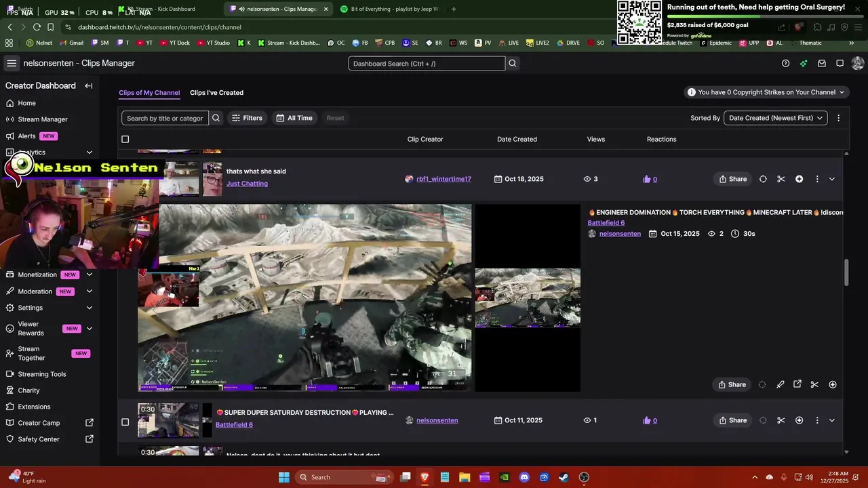
Task: Switch to Bit of Everything playlist browser tab
Action: pyautogui.click(x=390, y=9)
